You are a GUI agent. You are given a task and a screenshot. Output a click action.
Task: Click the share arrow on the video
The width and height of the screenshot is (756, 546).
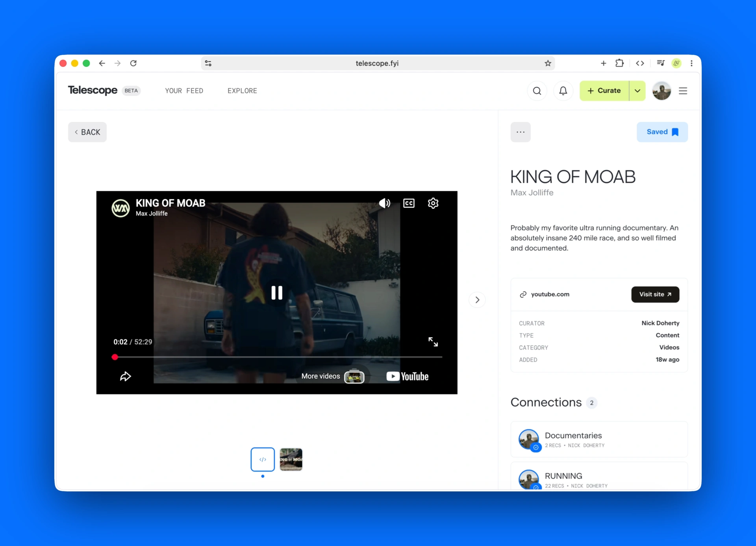(x=125, y=377)
